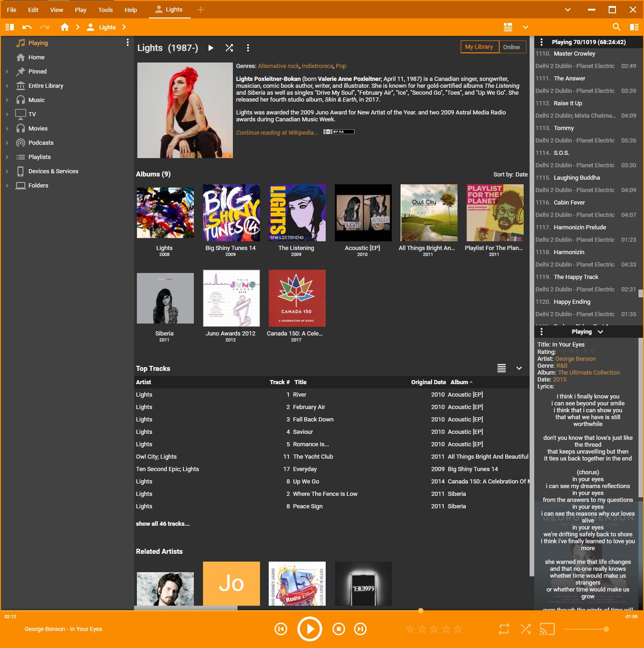The width and height of the screenshot is (644, 648).
Task: Click Continue reading at Wikipedia link
Action: pos(277,132)
